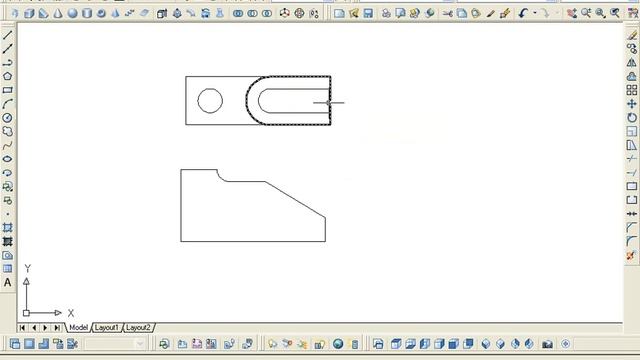640x360 pixels.
Task: Select the Arc draw tool
Action: pos(7,104)
